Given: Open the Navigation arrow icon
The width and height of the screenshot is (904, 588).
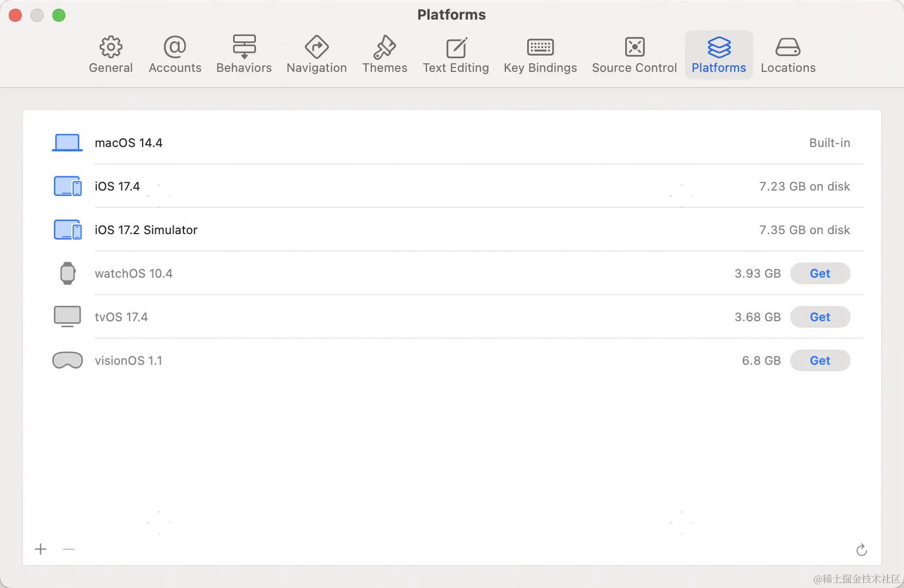Looking at the screenshot, I should (316, 47).
